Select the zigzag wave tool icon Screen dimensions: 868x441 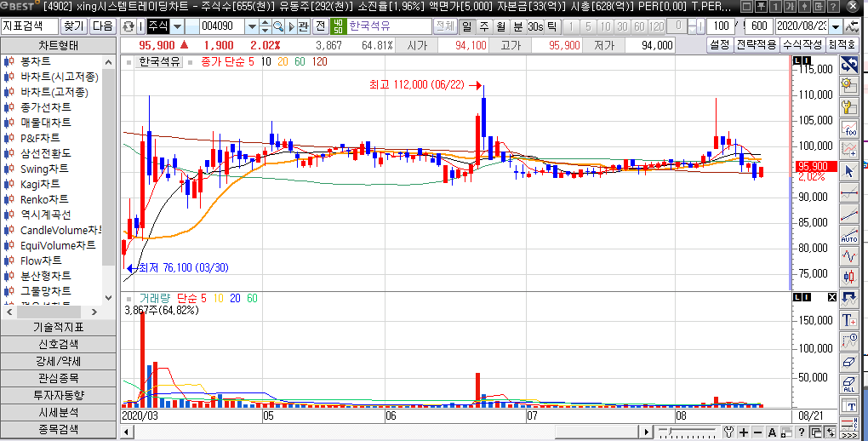tap(848, 256)
